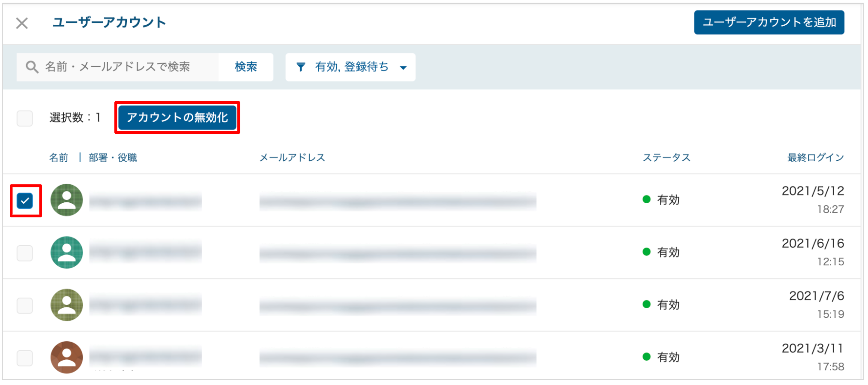Open the brown avatar of fourth user
The width and height of the screenshot is (868, 385).
tap(66, 357)
